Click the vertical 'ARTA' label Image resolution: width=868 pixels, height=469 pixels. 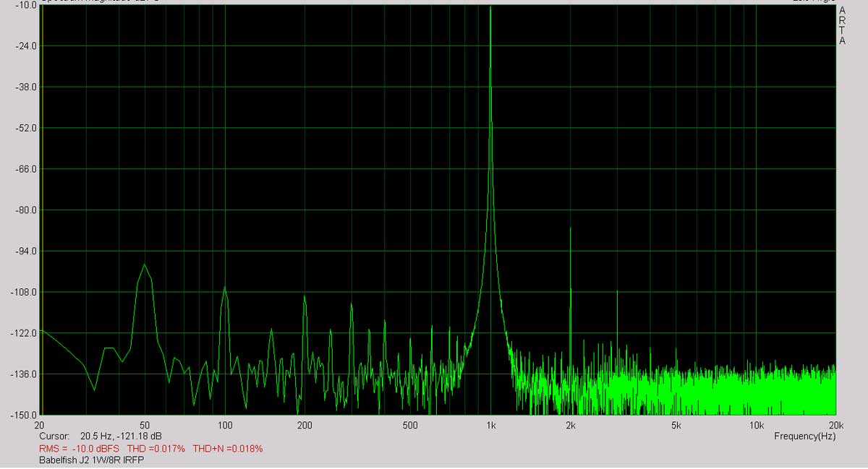842,26
